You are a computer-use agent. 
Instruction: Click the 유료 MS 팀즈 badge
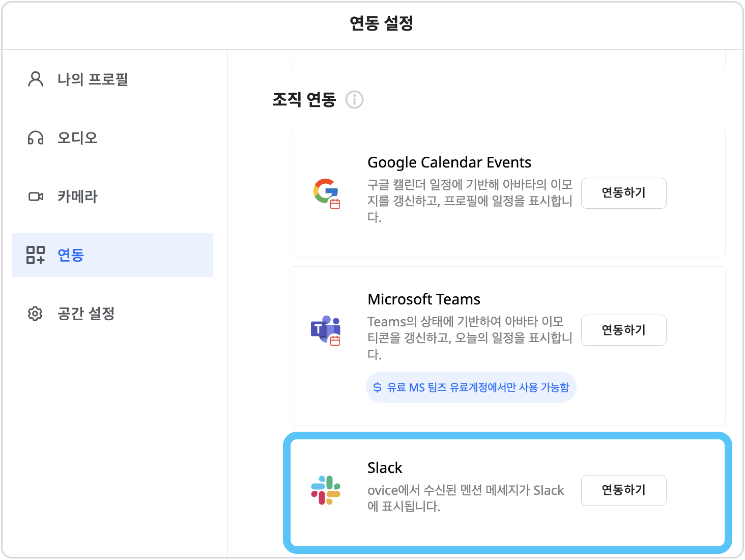471,387
